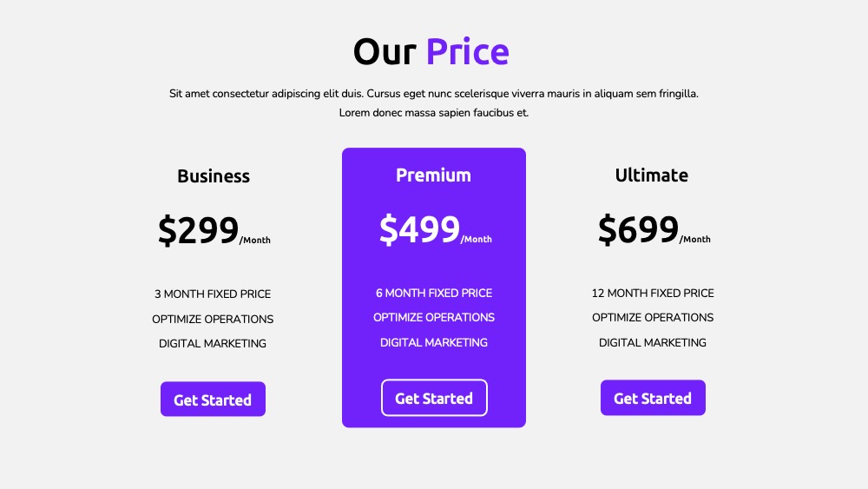
Task: Click Get Started under Ultimate plan
Action: [x=653, y=398]
